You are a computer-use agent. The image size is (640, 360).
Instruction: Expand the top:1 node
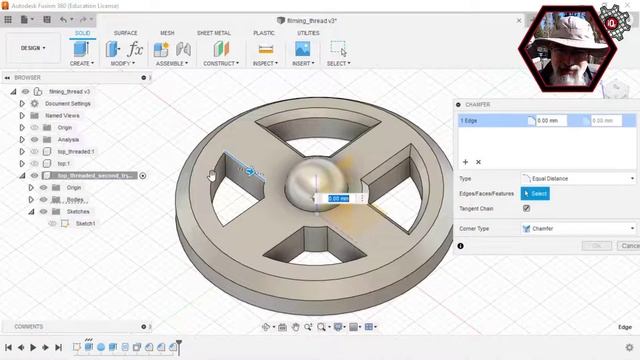(x=22, y=164)
